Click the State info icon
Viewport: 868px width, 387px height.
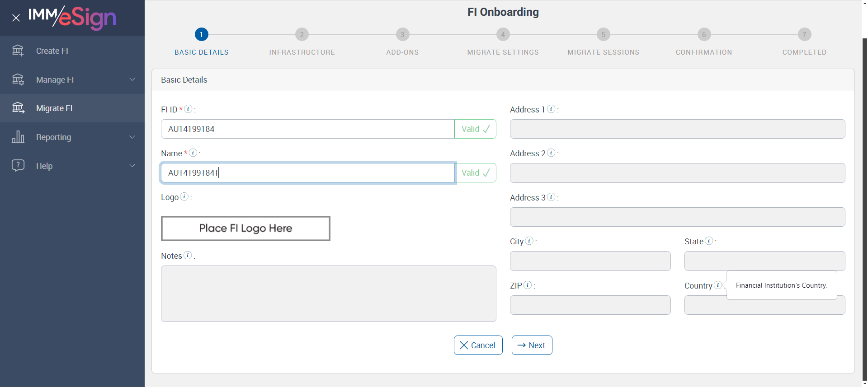(x=709, y=241)
